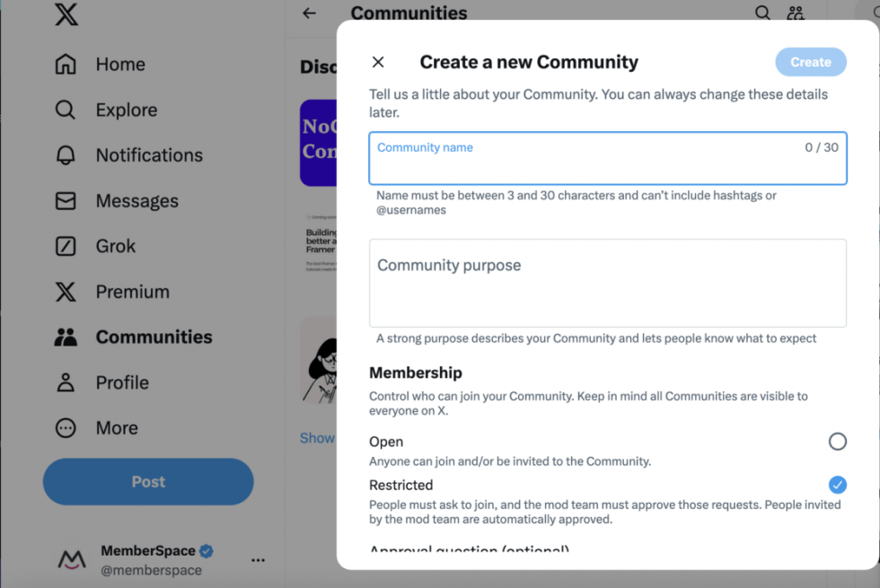This screenshot has width=880, height=588.
Task: Click the Profile person icon
Action: click(66, 382)
